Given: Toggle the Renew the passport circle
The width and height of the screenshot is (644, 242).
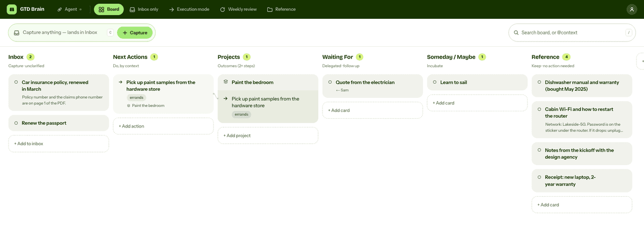Looking at the screenshot, I should tap(16, 123).
